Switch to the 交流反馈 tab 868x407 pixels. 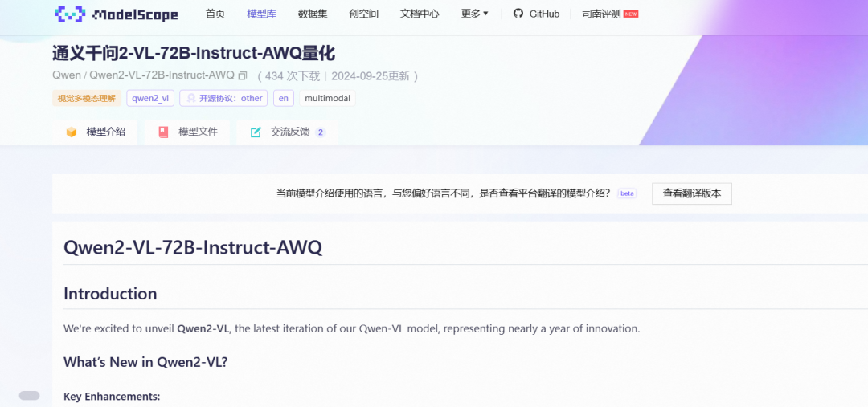pos(288,132)
